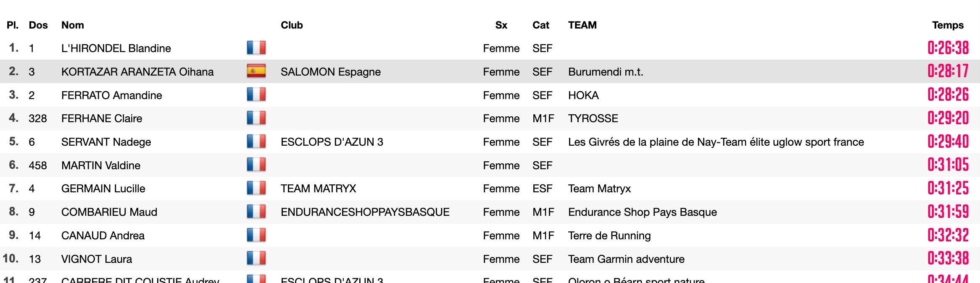This screenshot has width=980, height=283.
Task: Click the French flag beside MARTIN Valdine
Action: pos(256,165)
